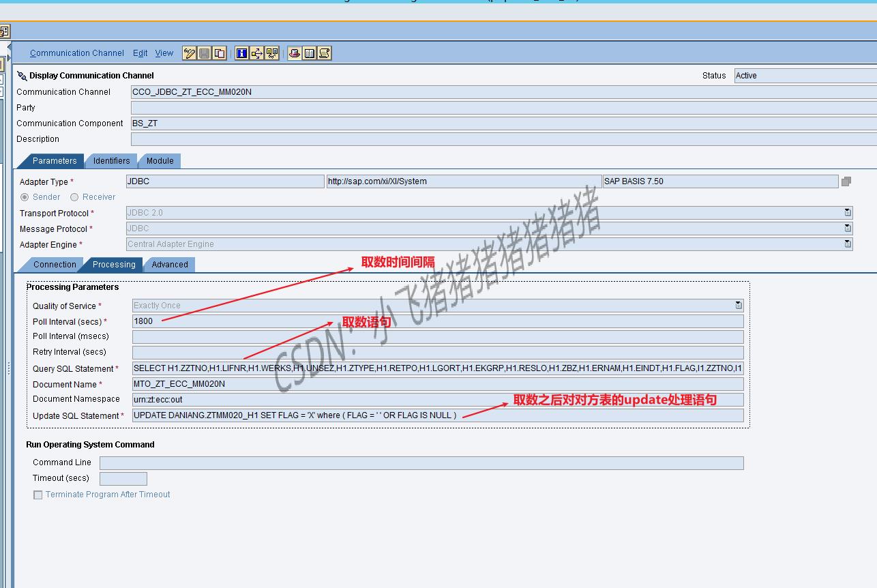
Task: Click the plug icon beside Display Communication Channel
Action: coord(22,76)
